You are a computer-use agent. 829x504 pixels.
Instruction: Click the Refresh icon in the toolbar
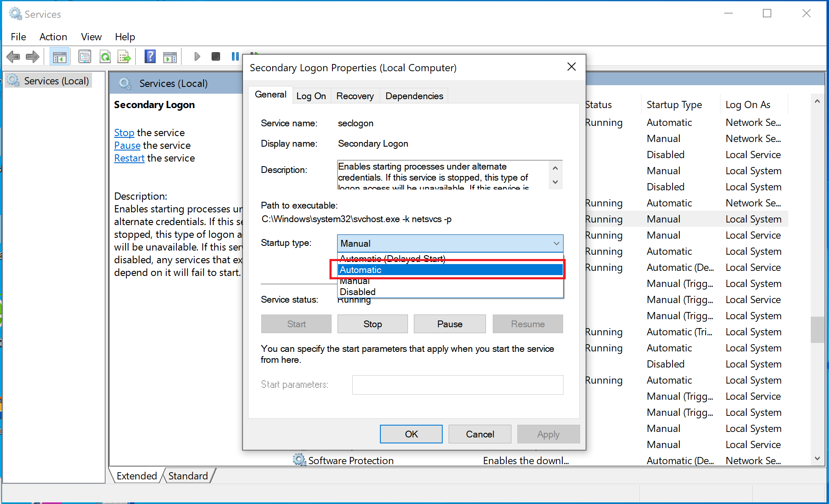click(105, 56)
